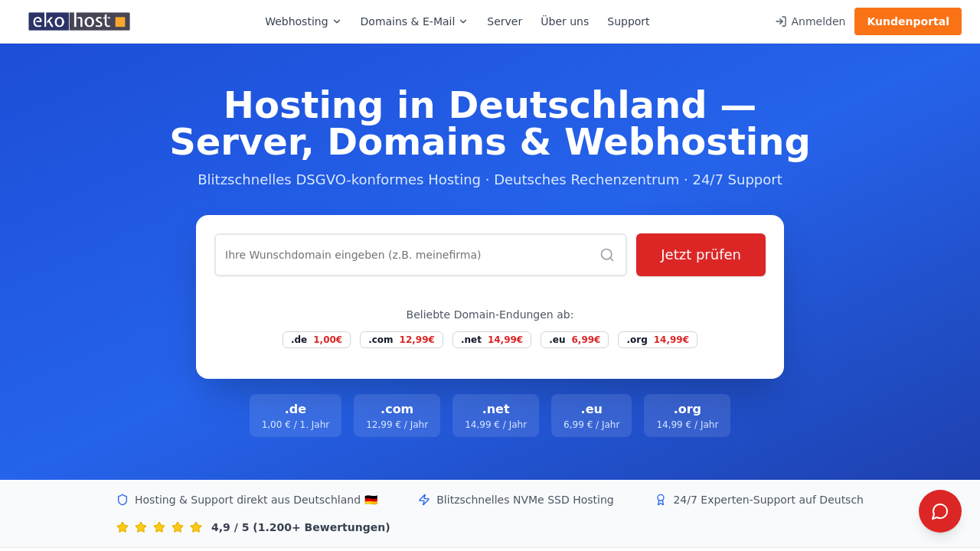Image resolution: width=980 pixels, height=551 pixels.
Task: Open the ekohost logo homepage link
Action: pyautogui.click(x=79, y=21)
